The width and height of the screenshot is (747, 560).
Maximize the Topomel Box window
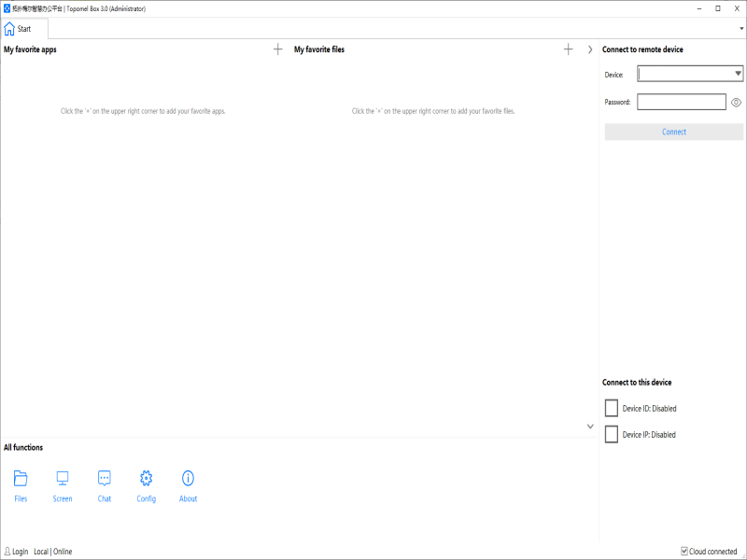pos(718,8)
